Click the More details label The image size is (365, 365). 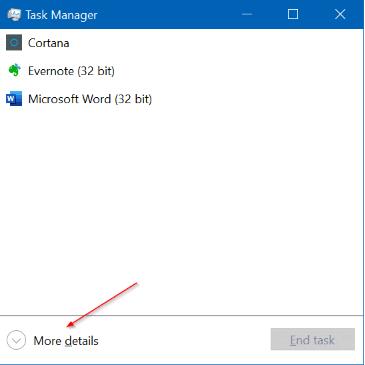pos(66,341)
